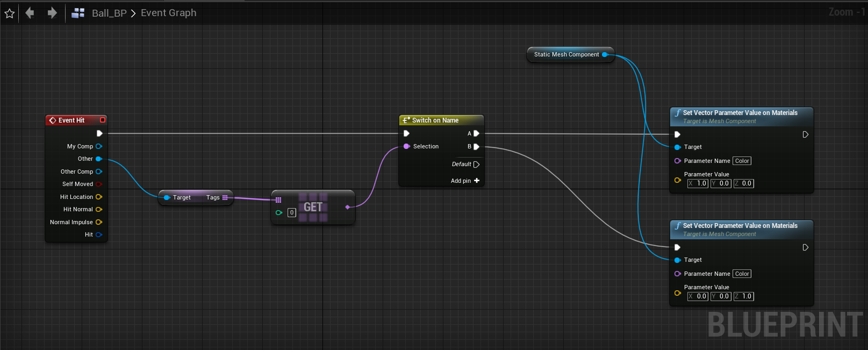868x350 pixels.
Task: Add pin to Switch on Name
Action: tap(465, 181)
